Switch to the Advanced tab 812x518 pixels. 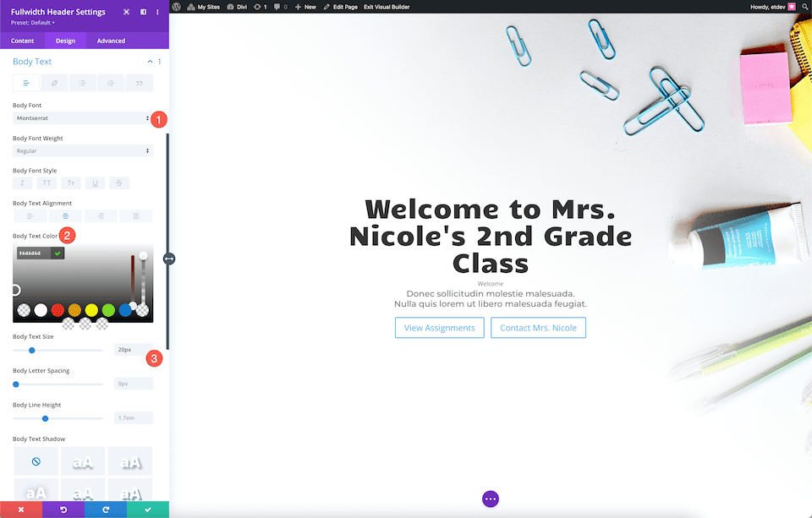point(111,41)
